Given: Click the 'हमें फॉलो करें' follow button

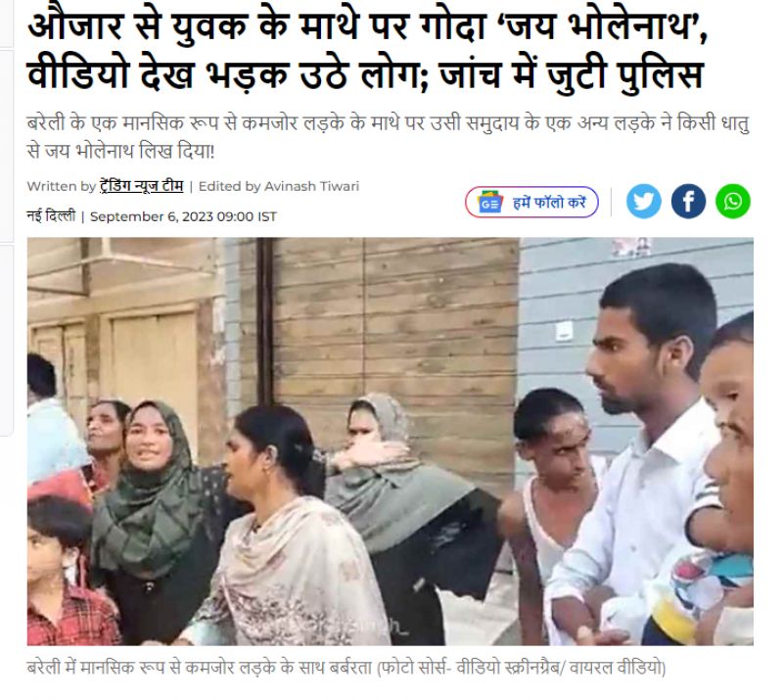Looking at the screenshot, I should pos(531,203).
